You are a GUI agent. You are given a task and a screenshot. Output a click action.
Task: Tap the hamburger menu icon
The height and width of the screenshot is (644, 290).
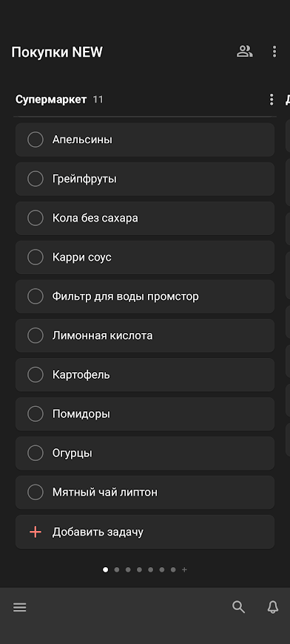[20, 608]
